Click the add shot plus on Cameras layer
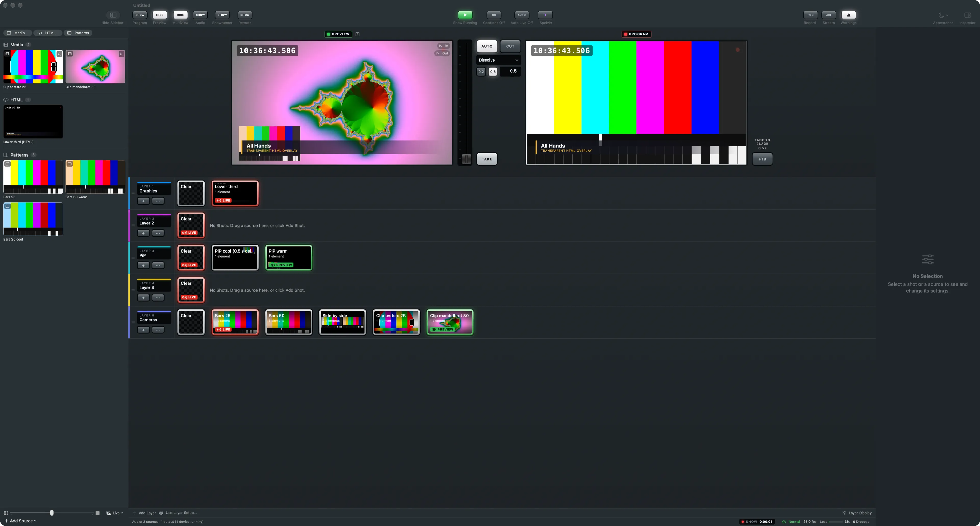The height and width of the screenshot is (526, 980). (x=143, y=330)
